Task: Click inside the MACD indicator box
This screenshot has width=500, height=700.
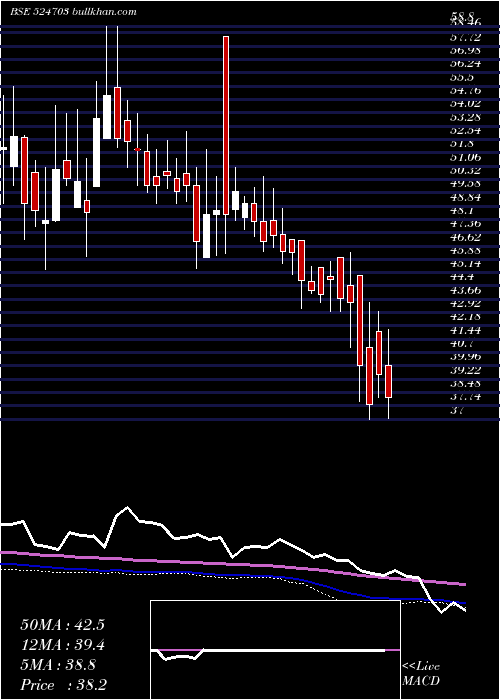Action: [x=275, y=650]
